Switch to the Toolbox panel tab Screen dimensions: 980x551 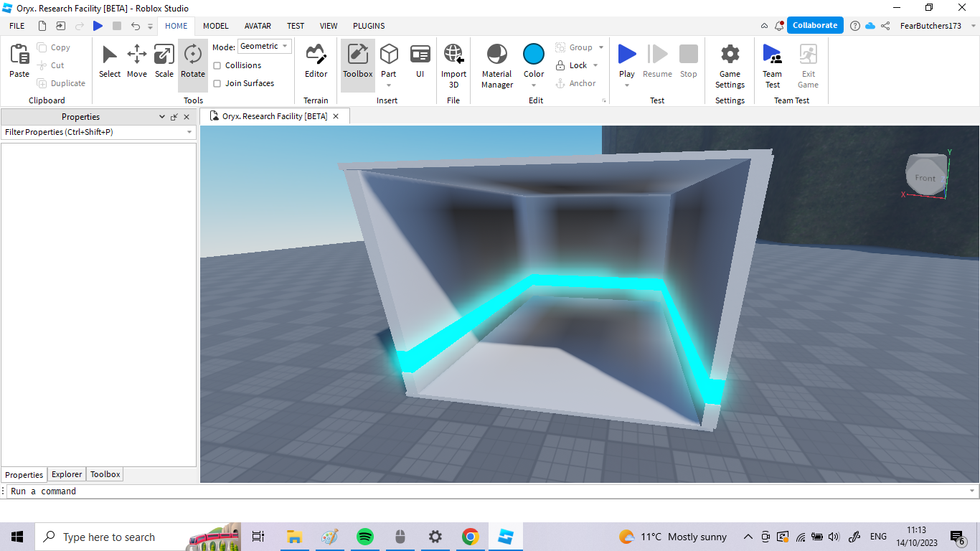pyautogui.click(x=105, y=474)
